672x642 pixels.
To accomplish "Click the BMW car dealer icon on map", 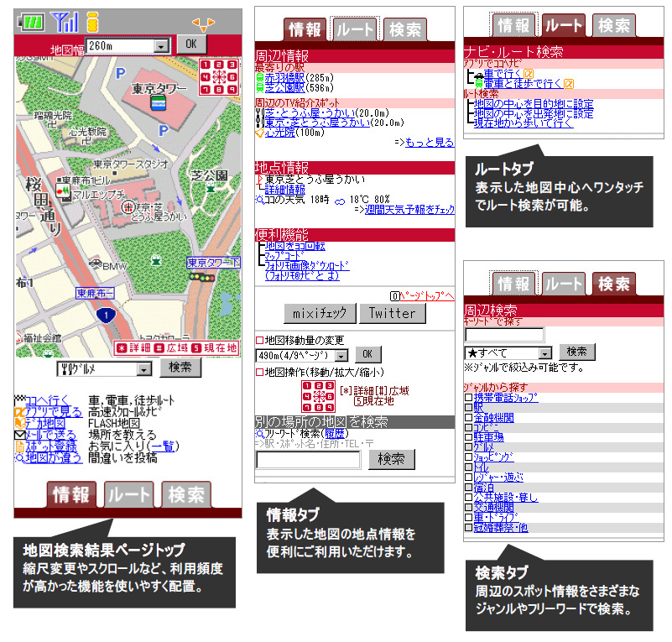I will click(95, 264).
